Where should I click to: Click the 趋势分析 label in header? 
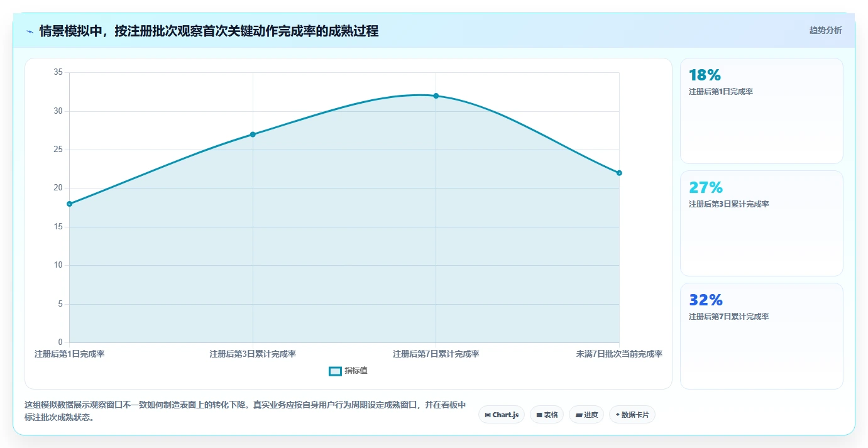click(x=825, y=30)
